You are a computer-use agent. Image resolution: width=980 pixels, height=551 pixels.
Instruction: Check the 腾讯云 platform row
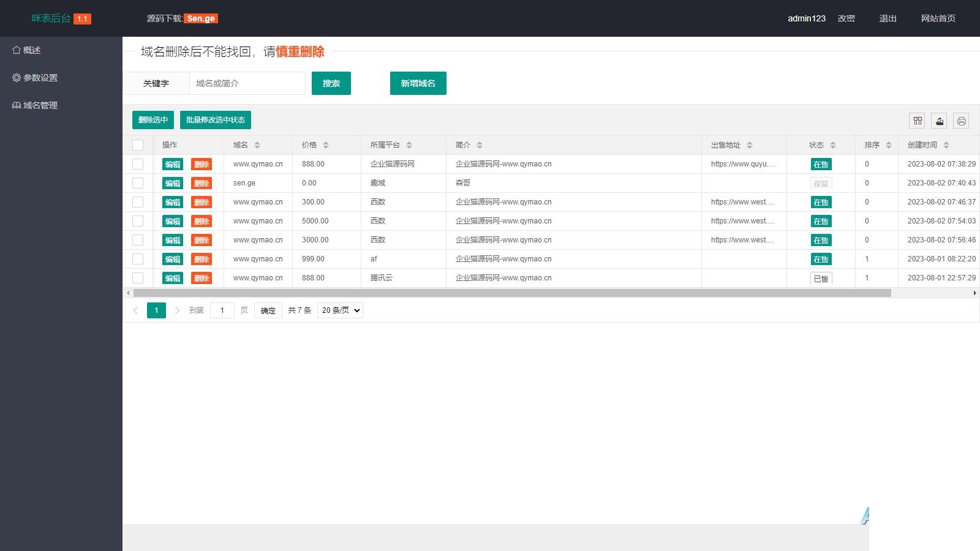tap(138, 278)
